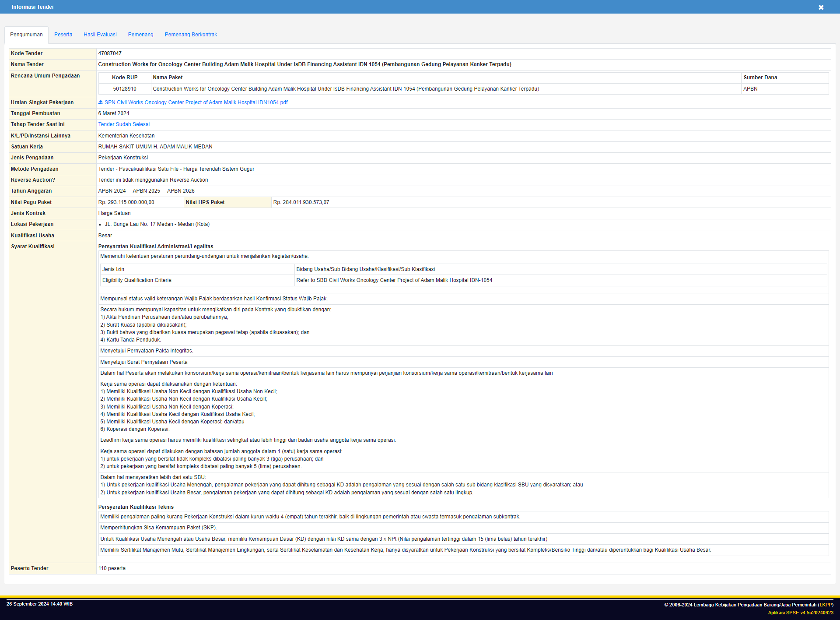Viewport: 840px width, 620px height.
Task: Click the Aplikasi SPSE version text
Action: tap(800, 613)
